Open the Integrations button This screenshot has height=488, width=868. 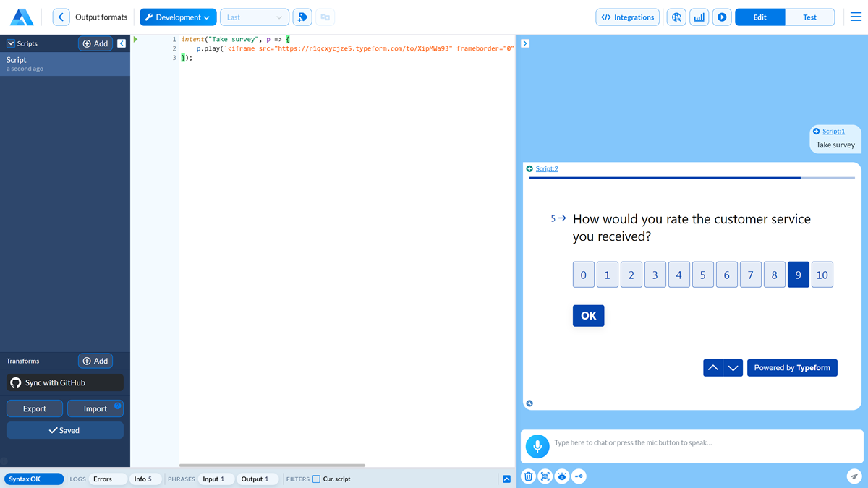click(628, 17)
